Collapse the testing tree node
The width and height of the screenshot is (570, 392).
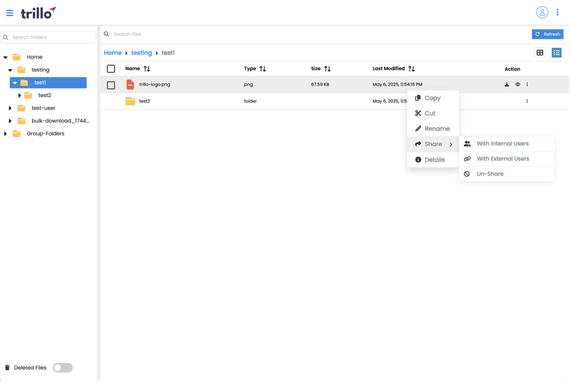click(10, 70)
